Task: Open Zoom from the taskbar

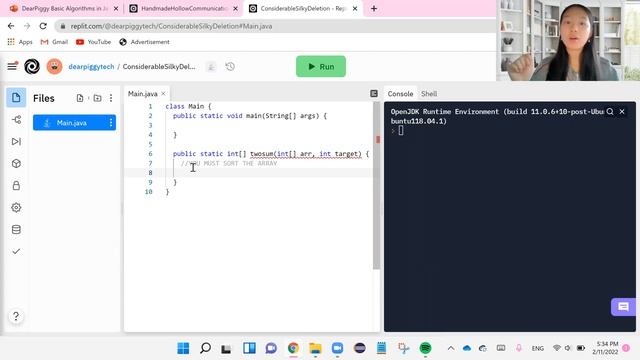Action: pyautogui.click(x=338, y=348)
